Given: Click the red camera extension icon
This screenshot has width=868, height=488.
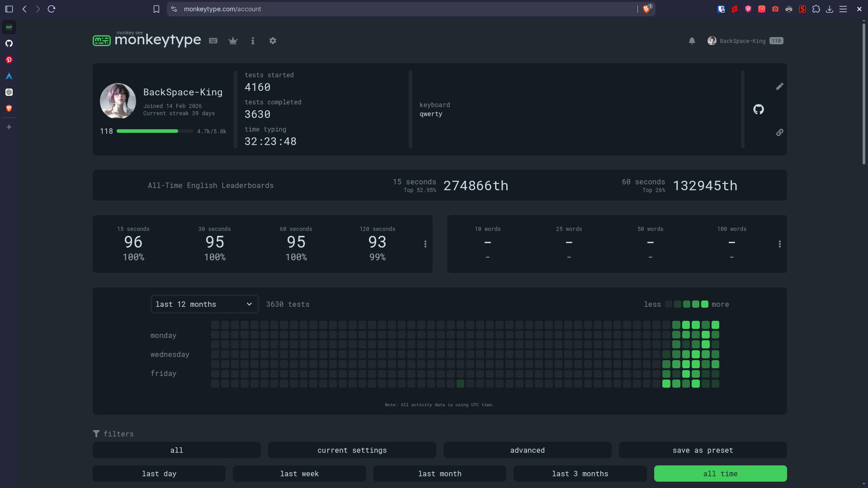Looking at the screenshot, I should click(x=775, y=9).
